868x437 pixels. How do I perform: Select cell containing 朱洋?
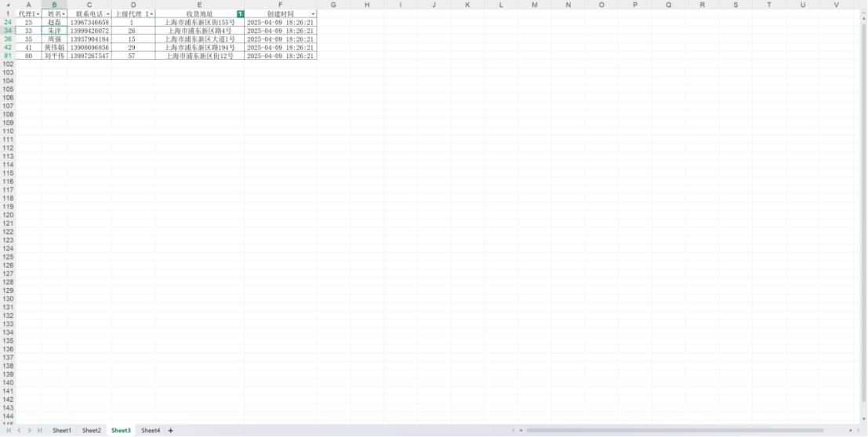coord(54,31)
